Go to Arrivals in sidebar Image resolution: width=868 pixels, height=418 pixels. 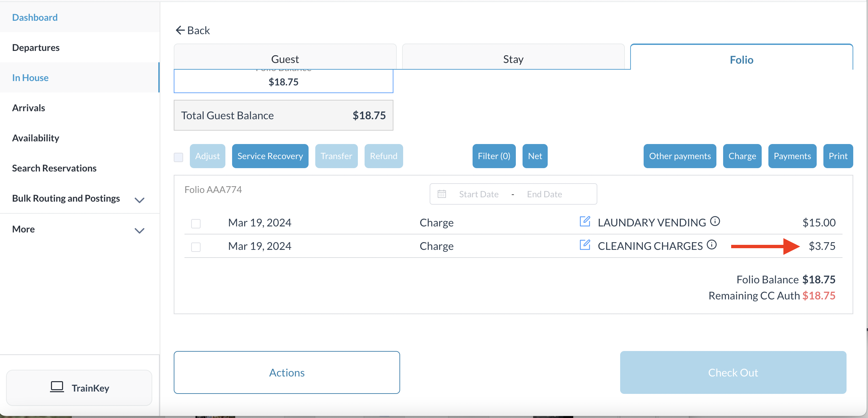(x=29, y=108)
